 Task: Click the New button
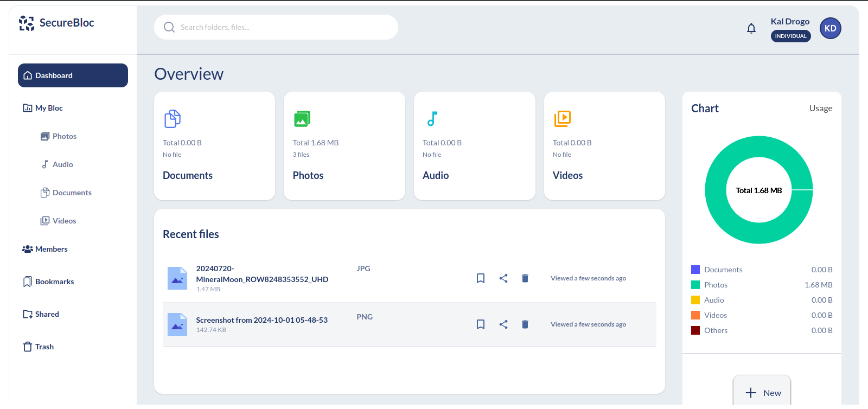tap(762, 393)
